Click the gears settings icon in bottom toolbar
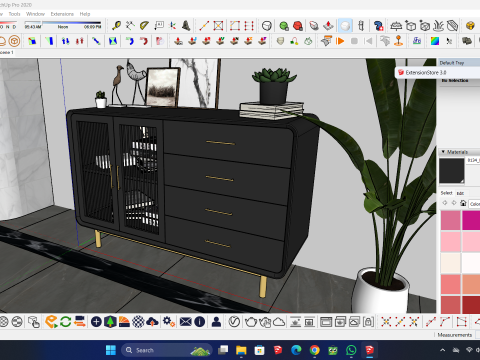The image size is (480, 360). coord(168,322)
